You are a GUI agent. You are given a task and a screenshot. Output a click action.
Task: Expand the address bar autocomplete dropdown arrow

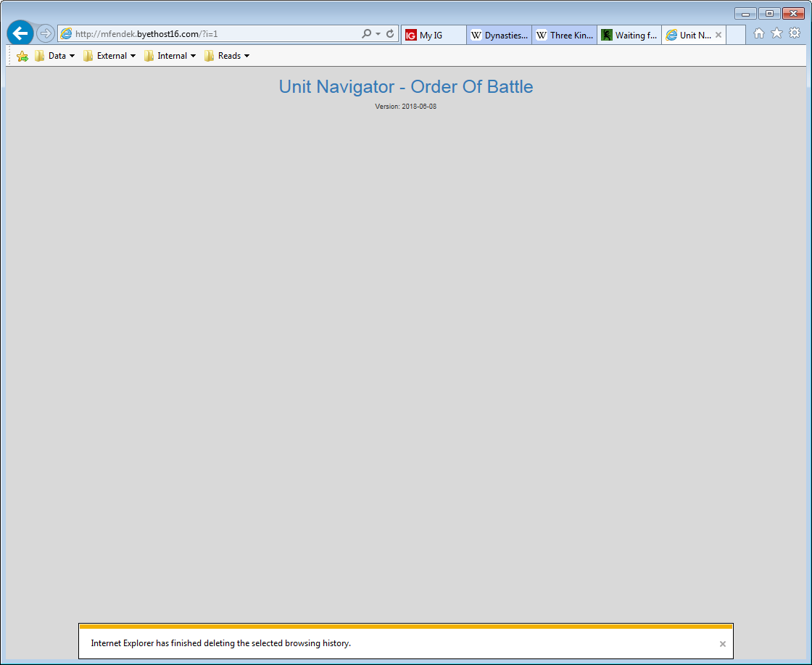pyautogui.click(x=378, y=34)
